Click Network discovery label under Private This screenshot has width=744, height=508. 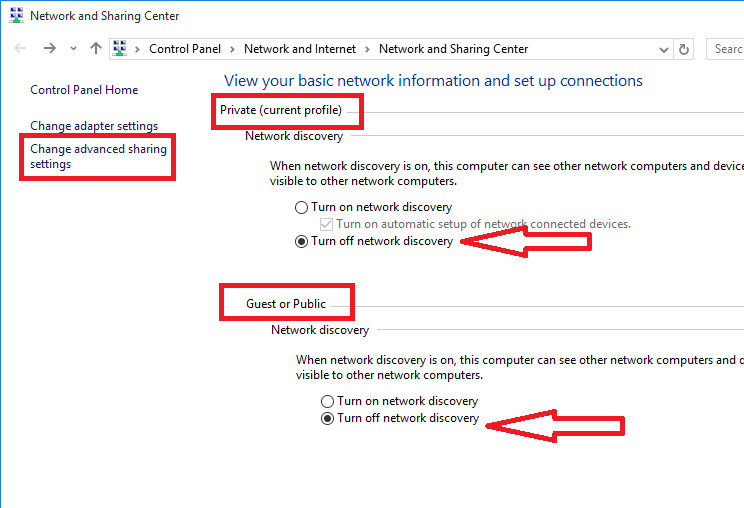[x=294, y=136]
